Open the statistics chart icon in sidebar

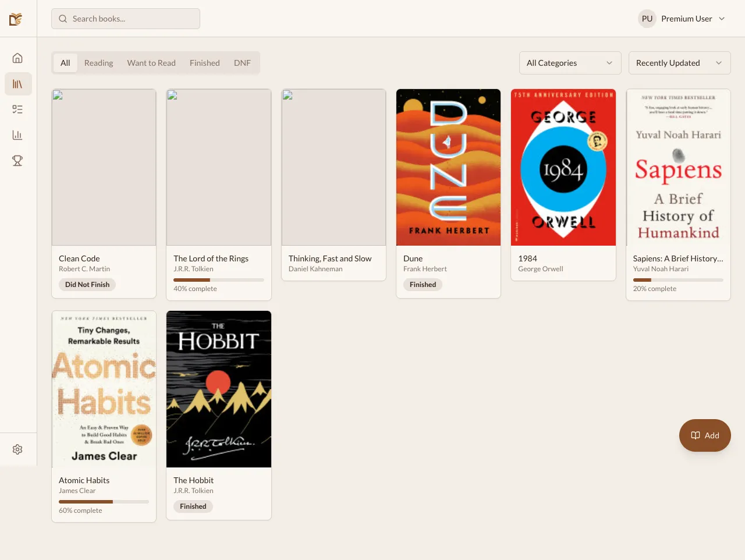(x=17, y=135)
